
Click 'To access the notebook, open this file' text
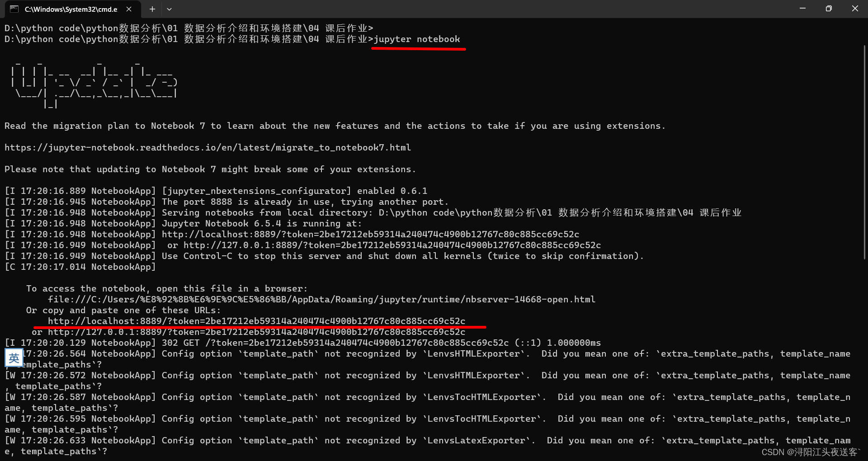click(x=167, y=288)
